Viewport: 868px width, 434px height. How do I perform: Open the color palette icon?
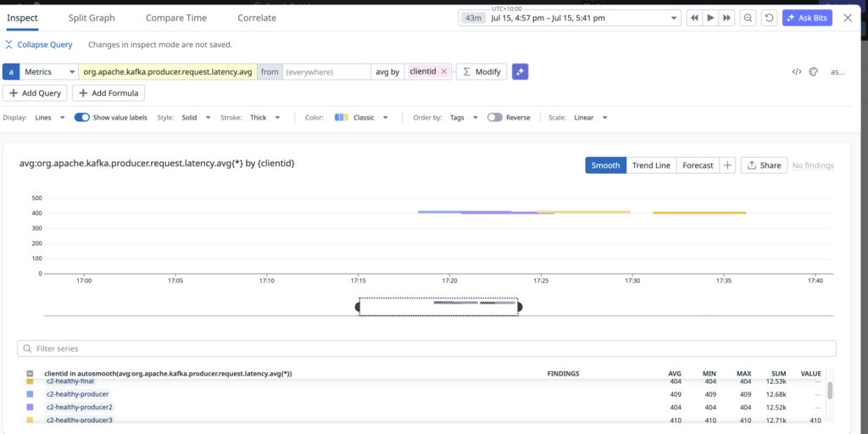(813, 71)
